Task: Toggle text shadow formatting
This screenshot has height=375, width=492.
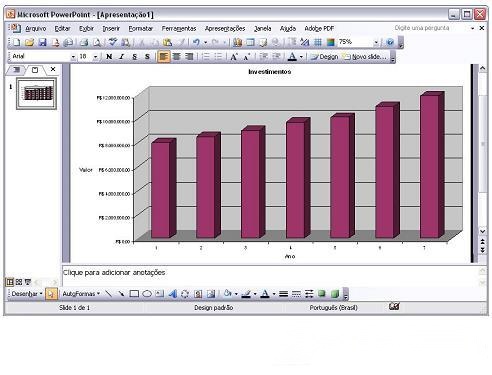Action: click(x=147, y=57)
